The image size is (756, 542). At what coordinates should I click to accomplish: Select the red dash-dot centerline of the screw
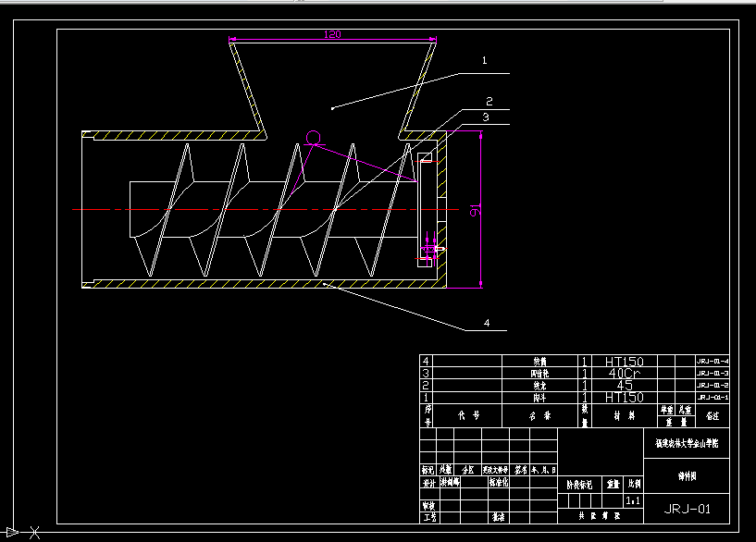click(266, 210)
